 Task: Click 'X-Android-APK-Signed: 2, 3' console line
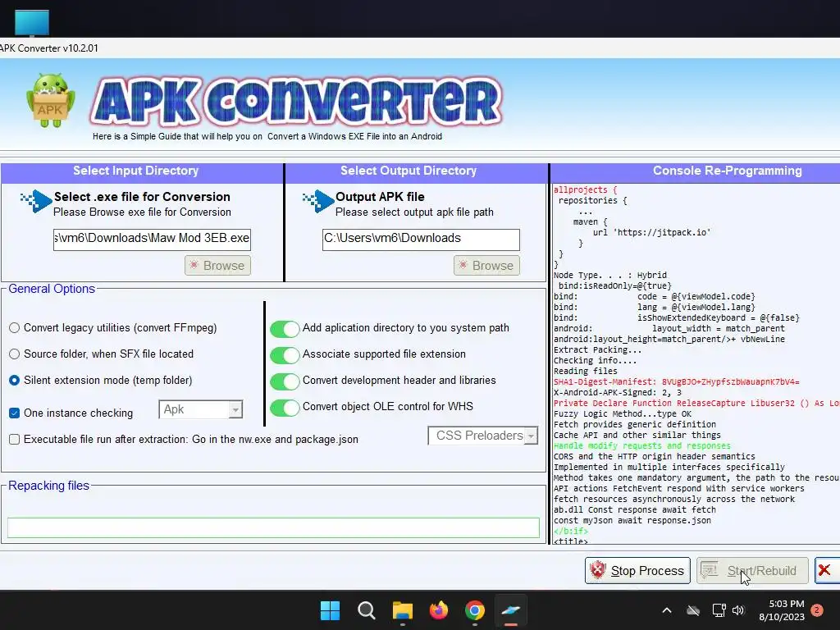pos(617,393)
